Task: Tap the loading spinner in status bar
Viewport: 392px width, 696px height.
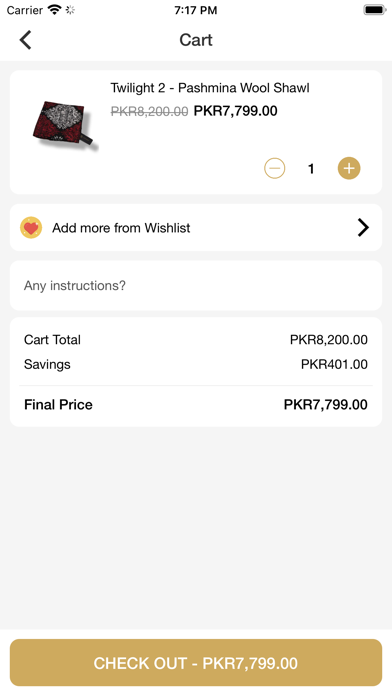Action: point(70,10)
